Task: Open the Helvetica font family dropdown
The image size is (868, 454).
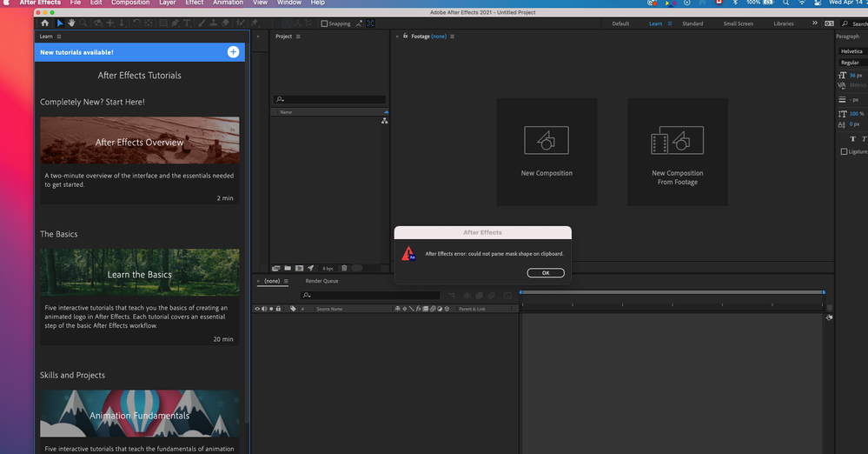Action: click(853, 51)
